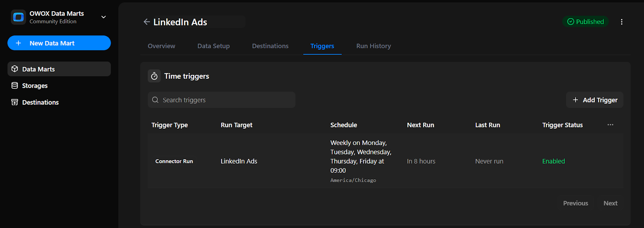Sort by Trigger Type column header
644x228 pixels.
pos(169,125)
